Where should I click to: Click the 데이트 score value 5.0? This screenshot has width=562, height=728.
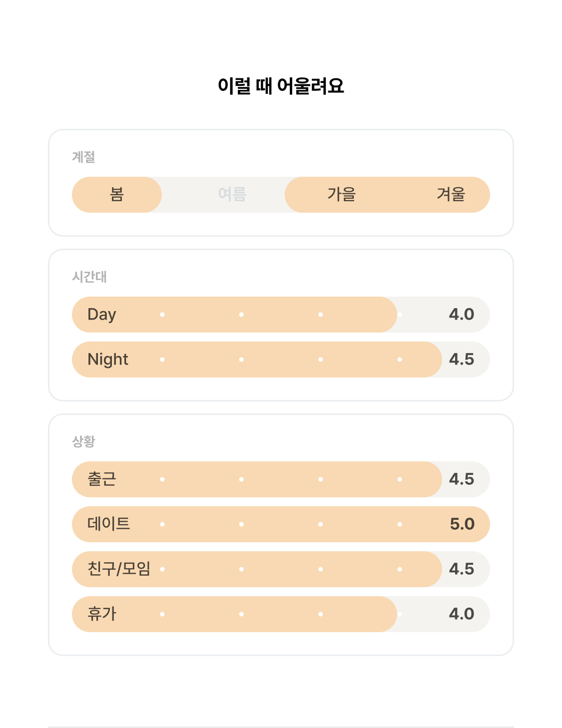(x=462, y=524)
